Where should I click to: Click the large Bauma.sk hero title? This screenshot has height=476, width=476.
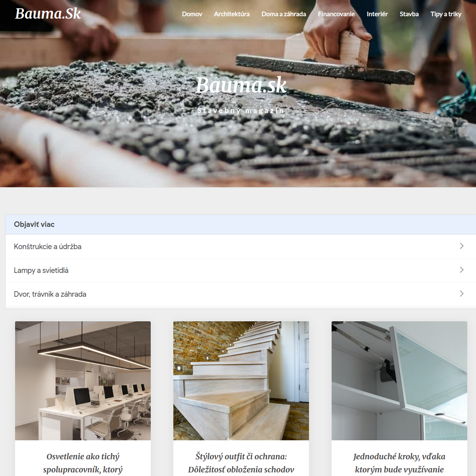[241, 85]
